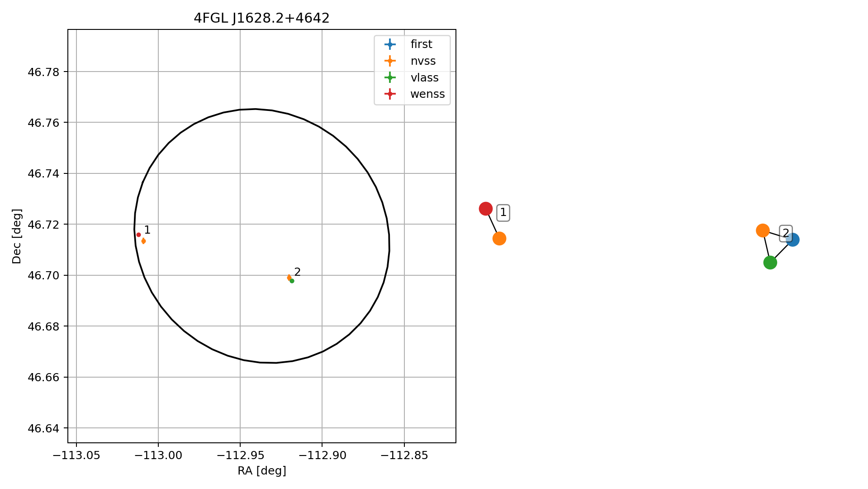The height and width of the screenshot is (489, 868).
Task: Click the orange 'nvss' legend marker
Action: (389, 61)
